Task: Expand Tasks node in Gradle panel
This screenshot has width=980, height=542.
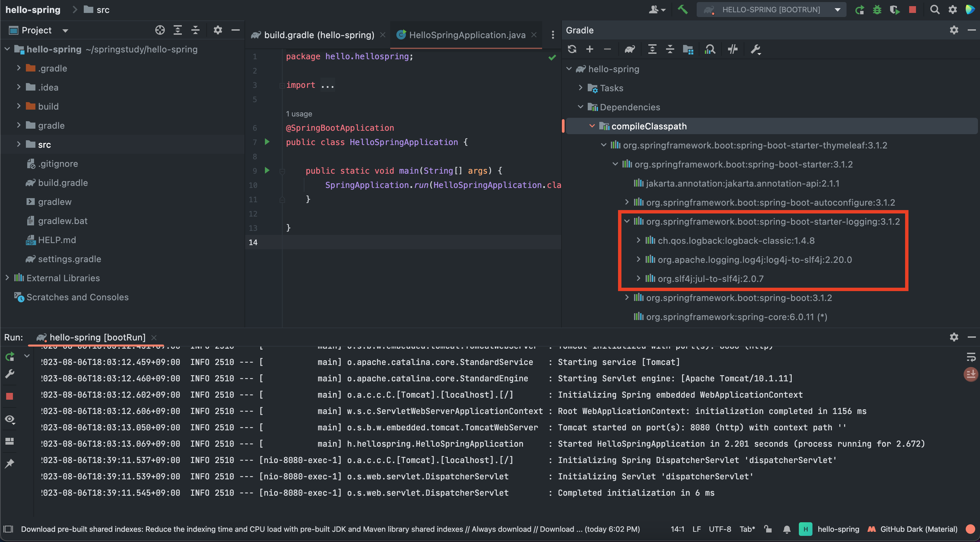Action: pyautogui.click(x=581, y=88)
